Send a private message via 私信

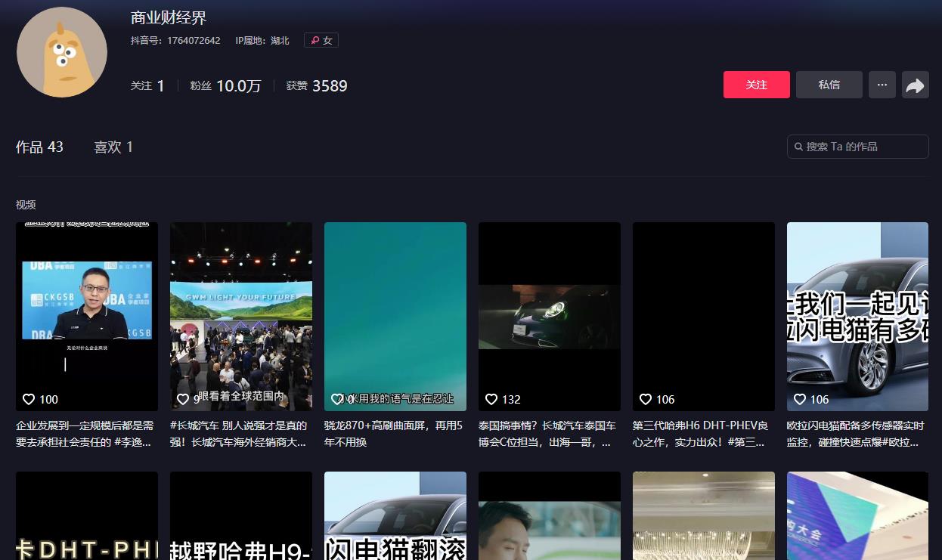(829, 85)
